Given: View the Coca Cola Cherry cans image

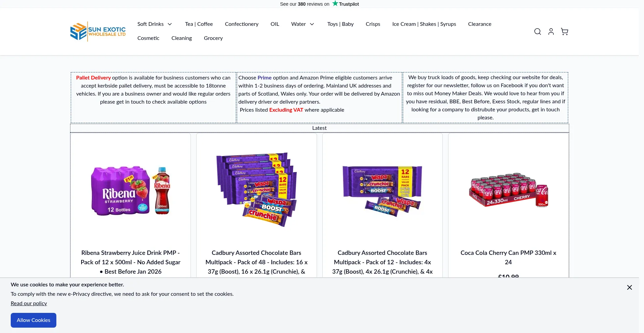Looking at the screenshot, I should click(x=508, y=190).
